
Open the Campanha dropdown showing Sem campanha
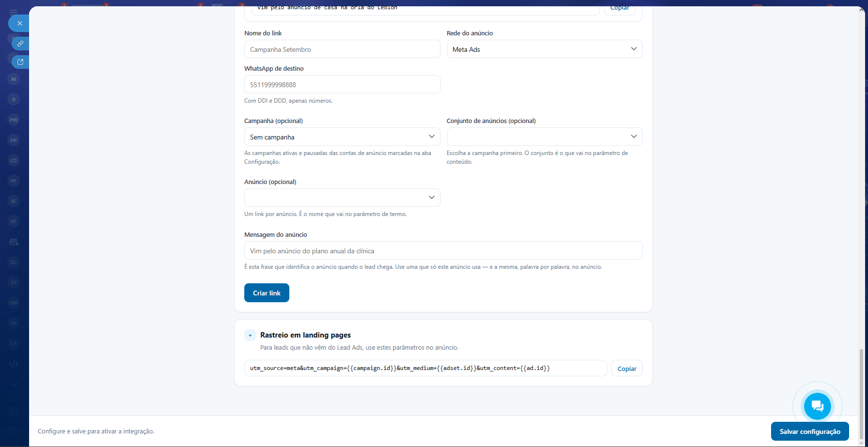pos(342,137)
